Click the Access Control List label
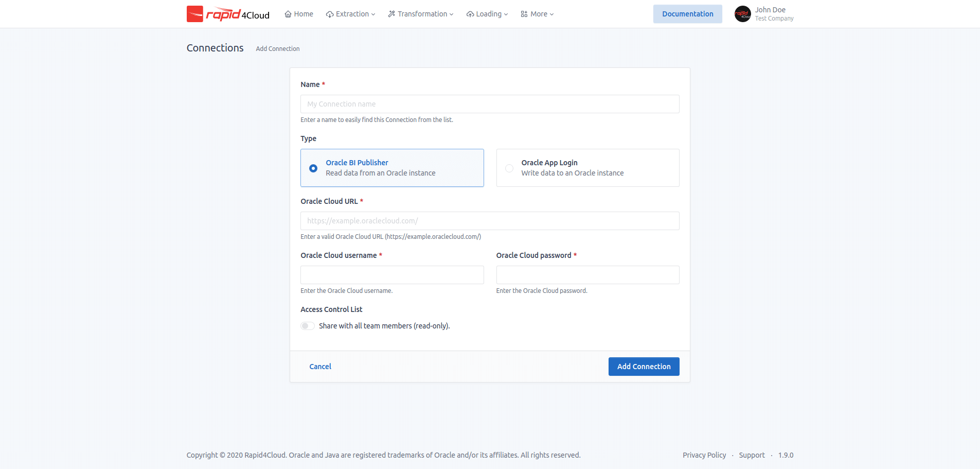The image size is (980, 469). pos(331,309)
